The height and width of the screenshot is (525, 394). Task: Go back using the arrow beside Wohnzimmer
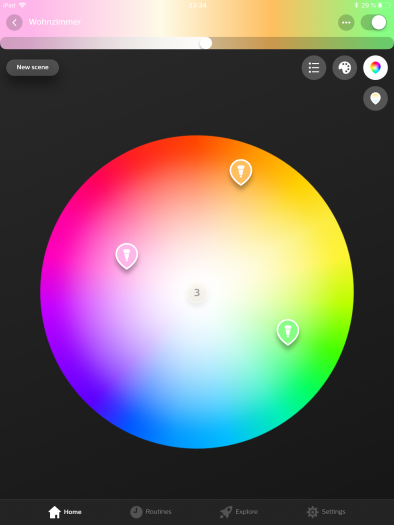click(x=14, y=22)
